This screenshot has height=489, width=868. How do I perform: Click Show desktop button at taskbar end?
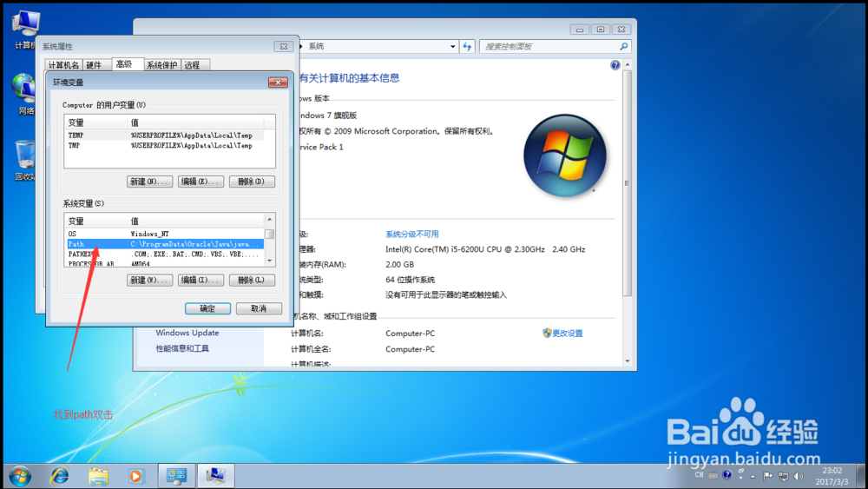point(861,476)
